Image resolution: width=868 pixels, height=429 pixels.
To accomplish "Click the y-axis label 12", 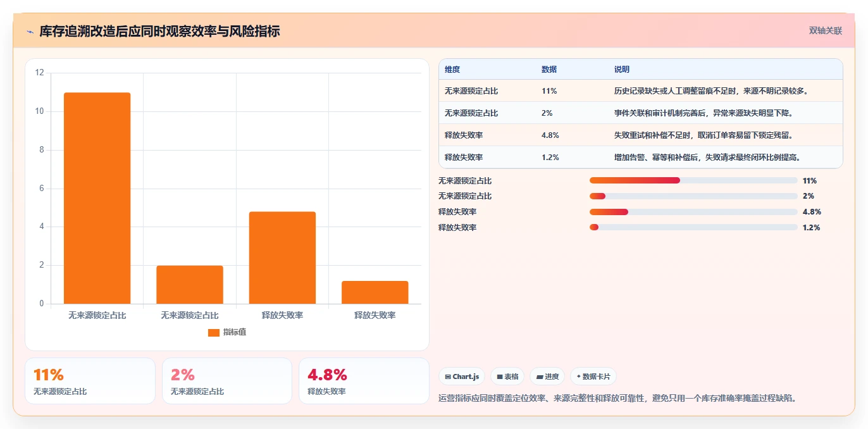I will 39,73.
